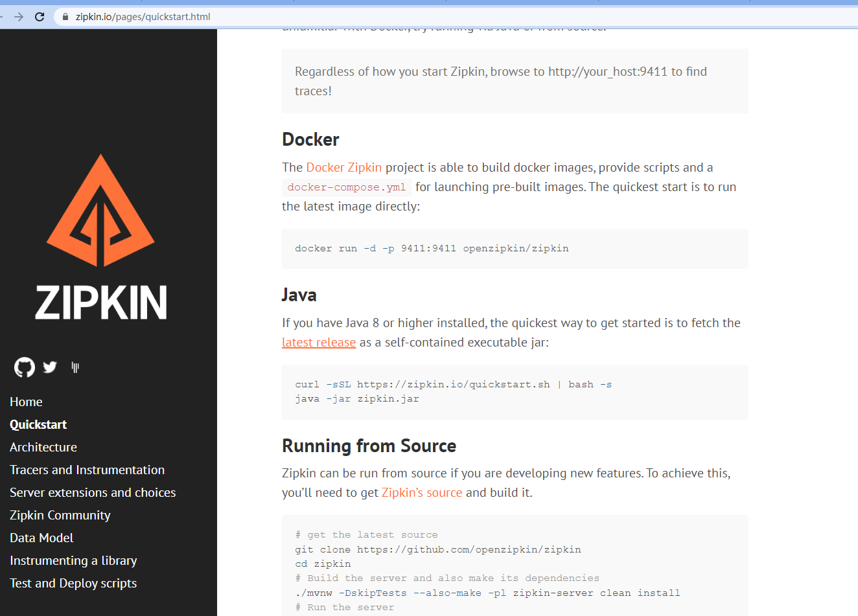Click the curl -sSL quickstart.sh command

coord(453,384)
